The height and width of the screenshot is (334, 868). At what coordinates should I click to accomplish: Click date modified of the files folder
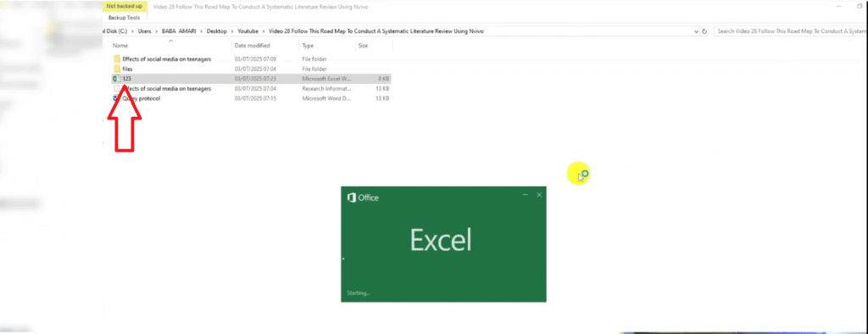point(255,69)
